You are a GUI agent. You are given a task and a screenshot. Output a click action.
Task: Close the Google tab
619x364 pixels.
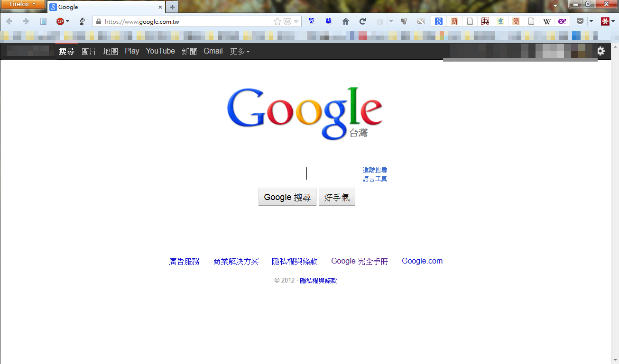(160, 7)
